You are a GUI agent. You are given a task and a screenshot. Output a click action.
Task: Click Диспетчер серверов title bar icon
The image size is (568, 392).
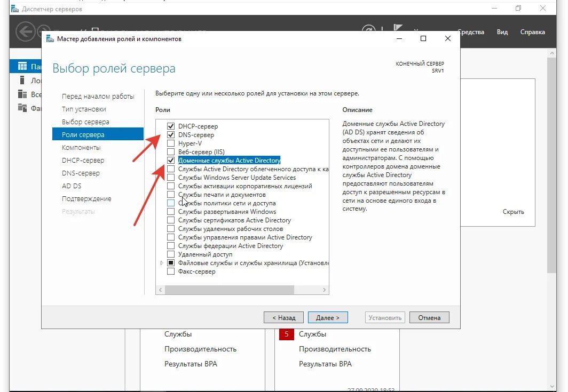click(15, 9)
